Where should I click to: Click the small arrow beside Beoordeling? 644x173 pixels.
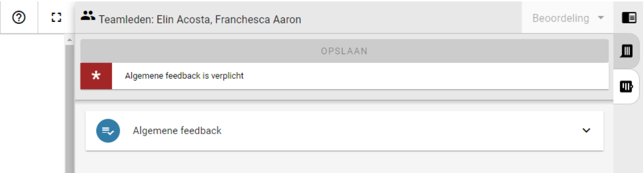[x=600, y=18]
